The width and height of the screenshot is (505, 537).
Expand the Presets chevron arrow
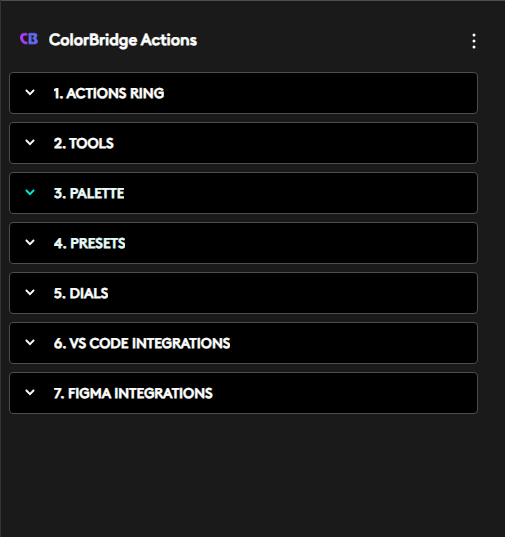(30, 242)
